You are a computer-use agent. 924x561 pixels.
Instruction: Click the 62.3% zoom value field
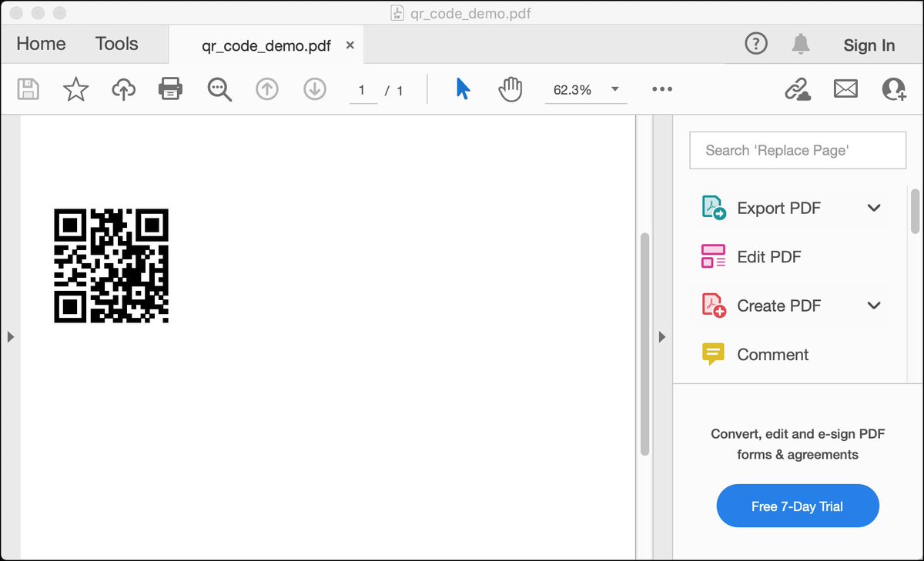coord(573,90)
